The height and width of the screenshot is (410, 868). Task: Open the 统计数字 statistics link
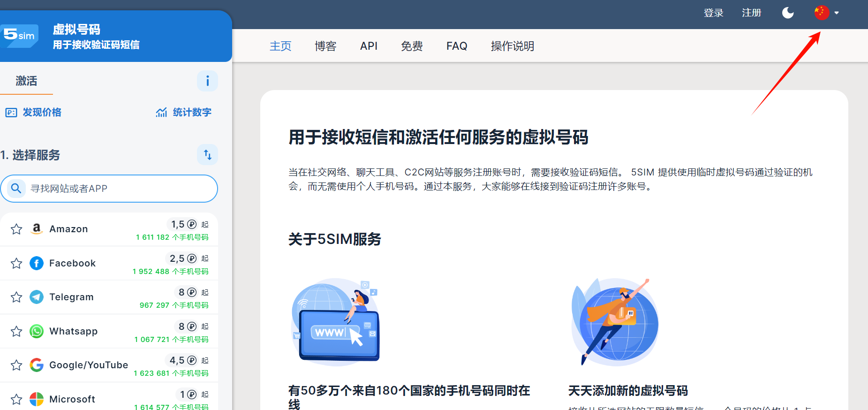(192, 113)
